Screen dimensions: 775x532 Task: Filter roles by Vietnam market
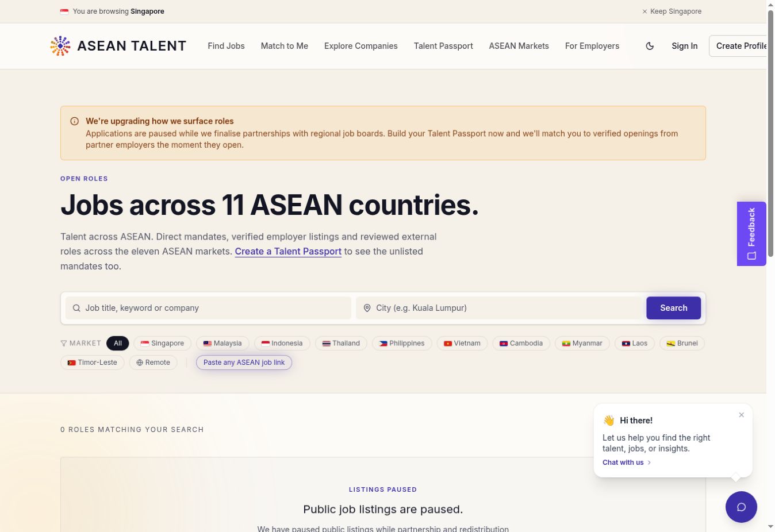(462, 344)
